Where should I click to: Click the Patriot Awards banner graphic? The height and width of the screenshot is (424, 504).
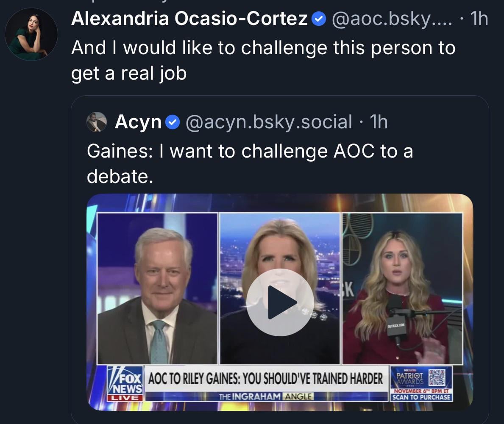coord(409,377)
